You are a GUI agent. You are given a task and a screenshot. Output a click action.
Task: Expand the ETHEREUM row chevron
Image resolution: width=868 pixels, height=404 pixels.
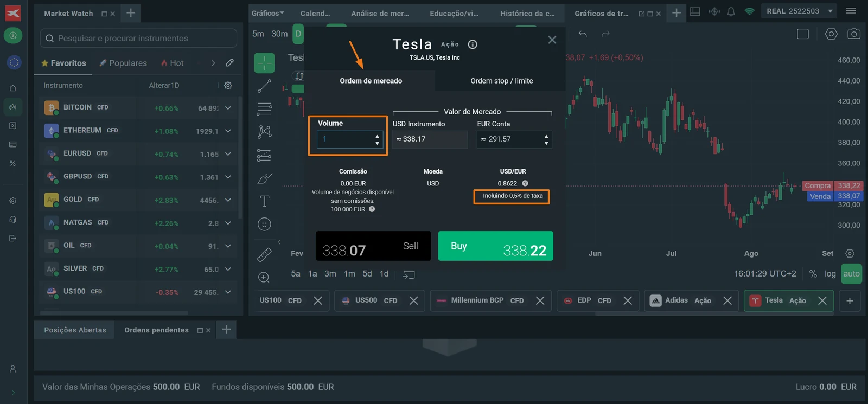(x=228, y=131)
